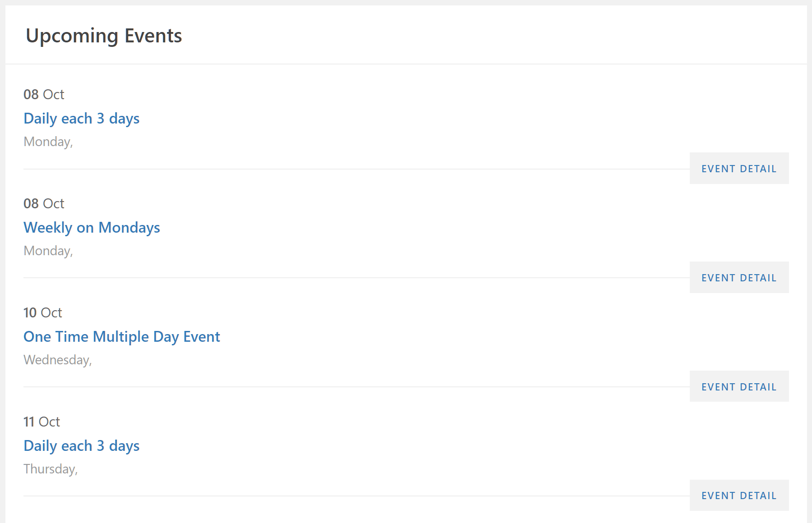Open the "One Time Multiple Day Event" link

click(x=121, y=337)
